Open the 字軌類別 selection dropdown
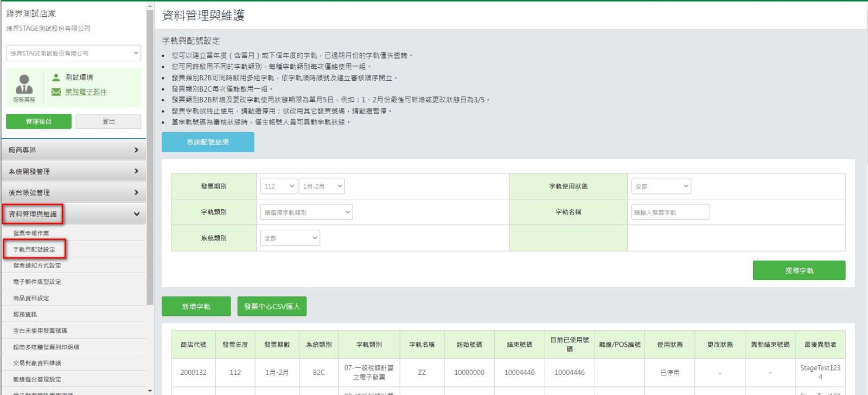Viewport: 868px width, 395px height. click(306, 212)
